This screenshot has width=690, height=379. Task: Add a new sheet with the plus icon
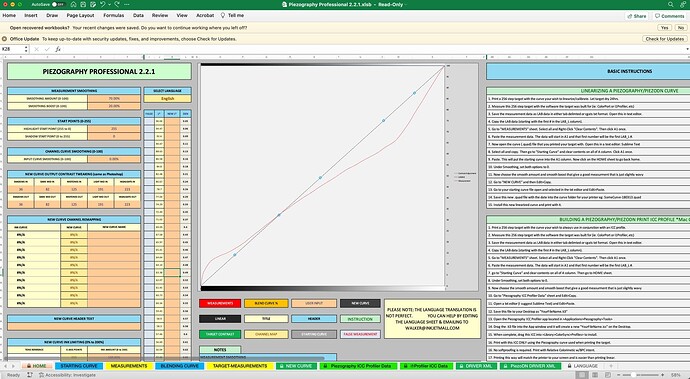(x=610, y=366)
